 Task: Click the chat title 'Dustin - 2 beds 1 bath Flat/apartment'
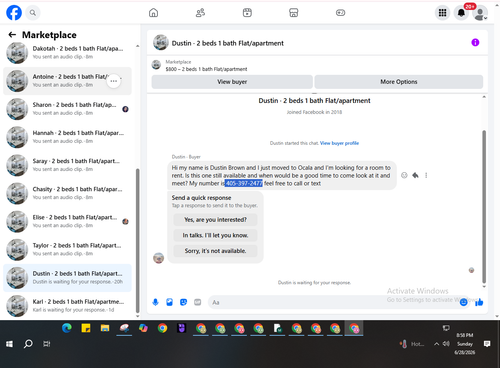(x=227, y=43)
